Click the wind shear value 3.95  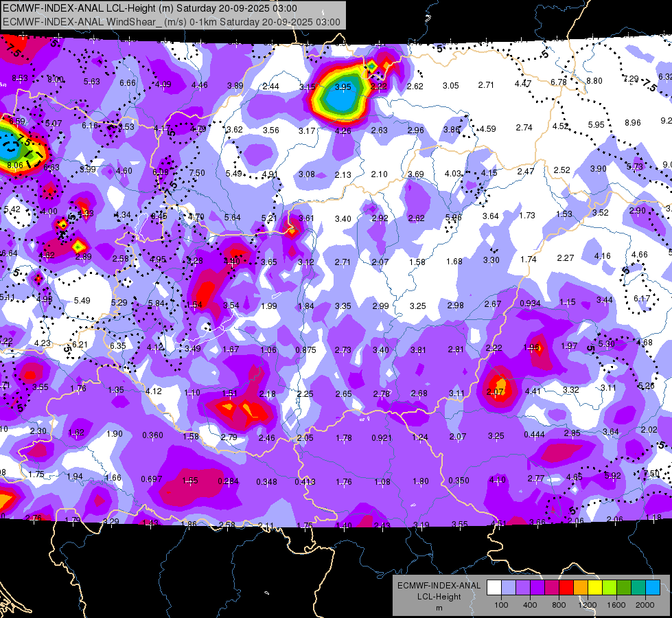pyautogui.click(x=343, y=87)
